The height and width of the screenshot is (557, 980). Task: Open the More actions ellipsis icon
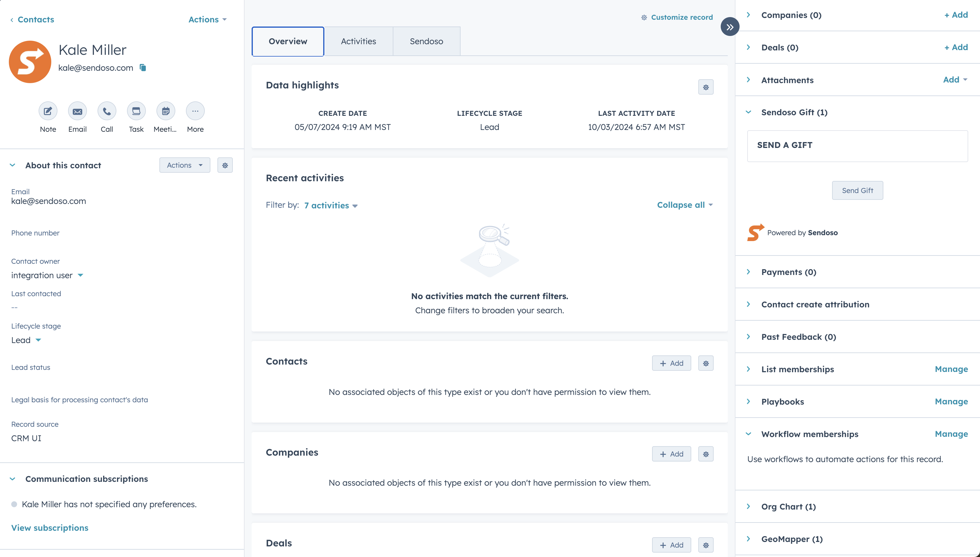(x=195, y=111)
